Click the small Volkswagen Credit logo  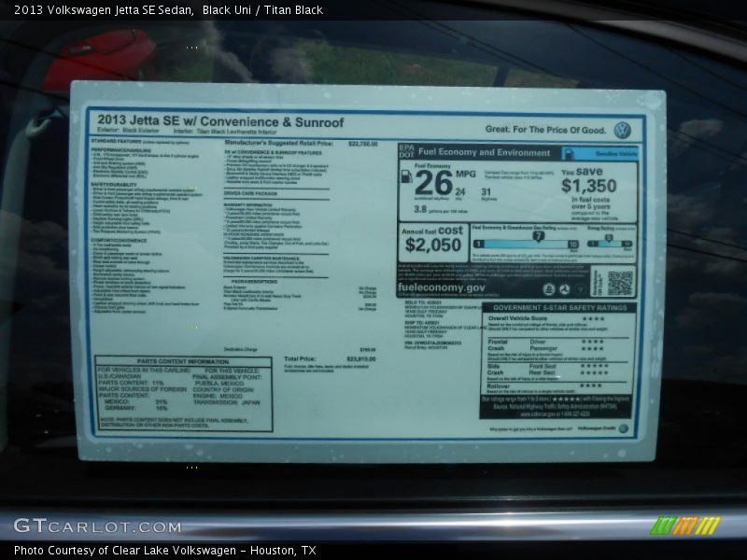[x=623, y=428]
